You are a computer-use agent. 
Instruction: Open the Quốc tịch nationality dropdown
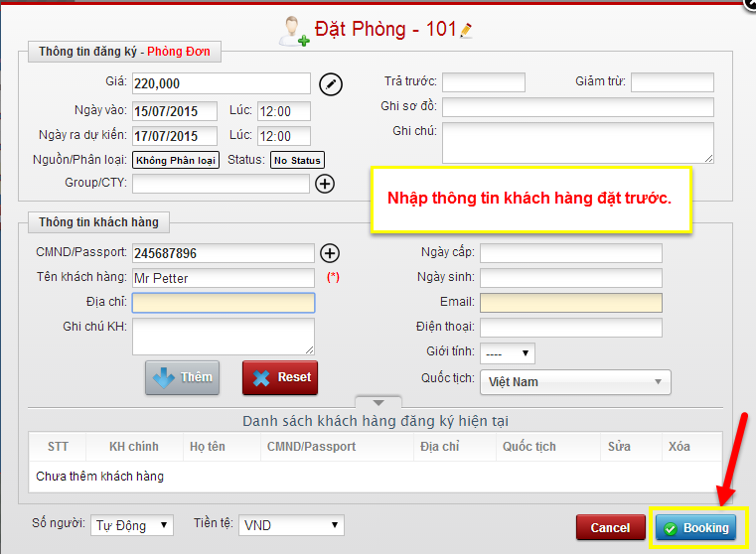click(x=574, y=382)
